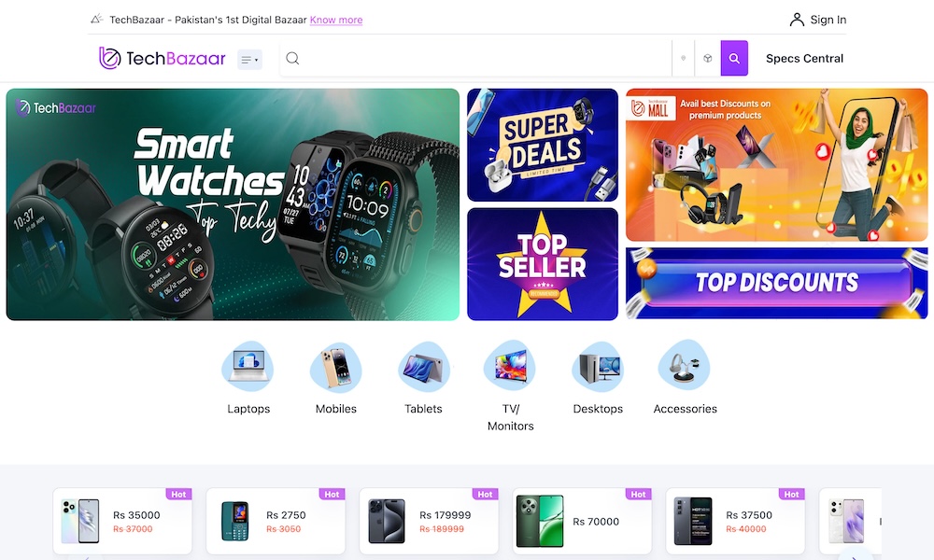Open Specs Central
The height and width of the screenshot is (560, 934).
coord(804,58)
